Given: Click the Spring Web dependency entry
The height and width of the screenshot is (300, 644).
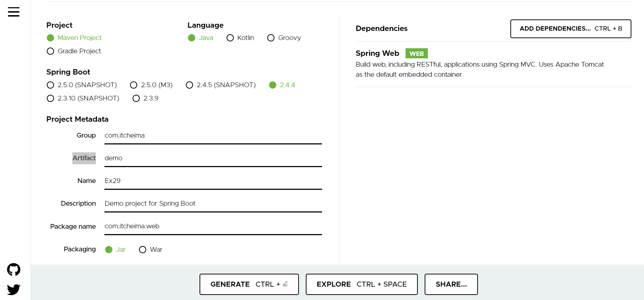Looking at the screenshot, I should coord(377,53).
